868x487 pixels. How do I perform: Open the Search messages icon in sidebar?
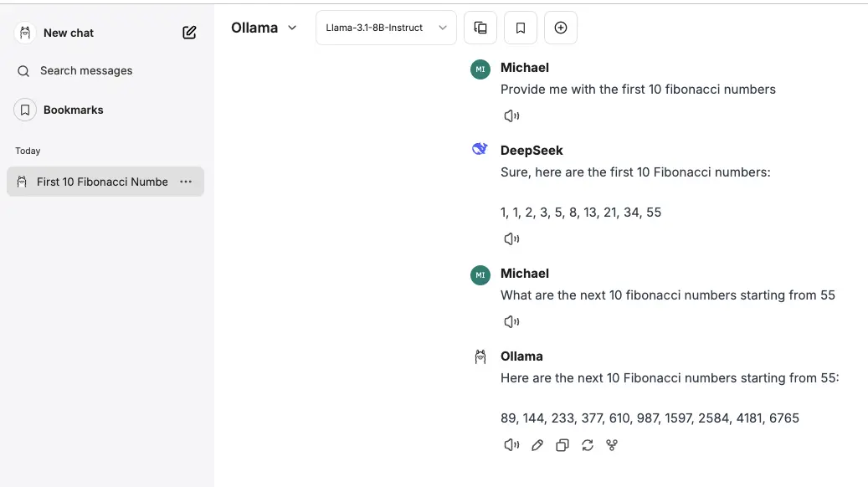coord(24,70)
